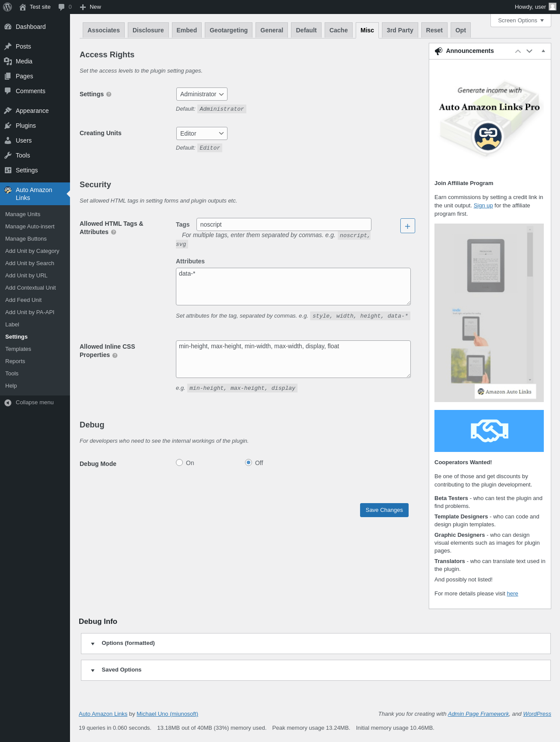
Task: Click the Comments icon in sidebar
Action: 8,91
